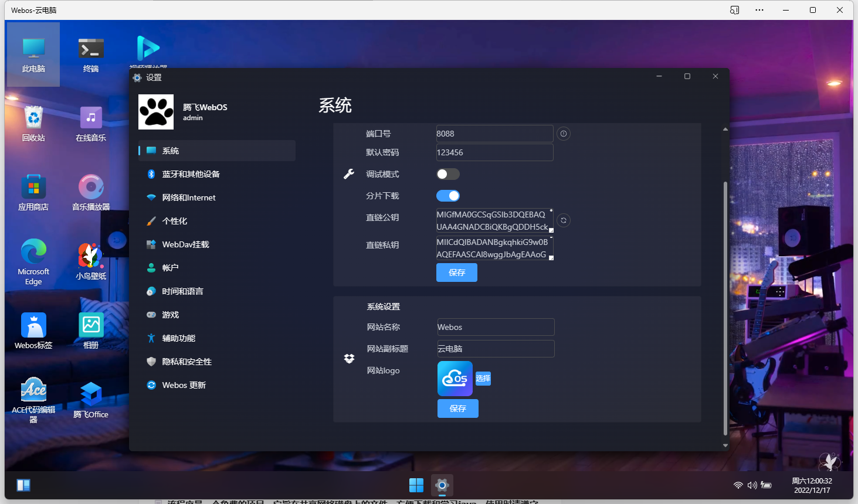Click the 网站副标题 field containing 云电脑
The height and width of the screenshot is (504, 858).
496,349
